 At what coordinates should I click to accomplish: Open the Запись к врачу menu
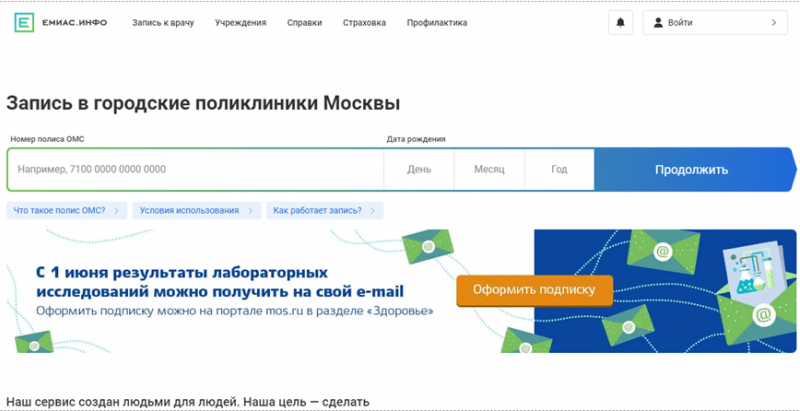tap(163, 23)
